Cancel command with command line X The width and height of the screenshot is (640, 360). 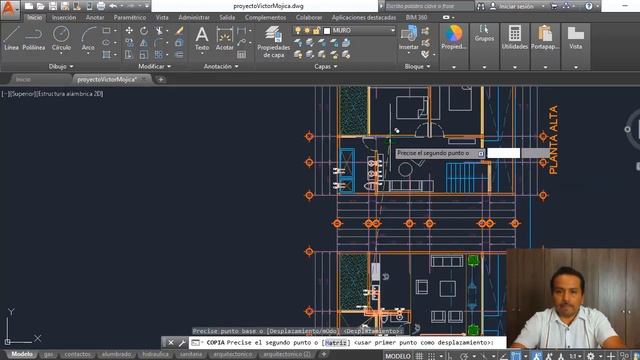(x=171, y=343)
